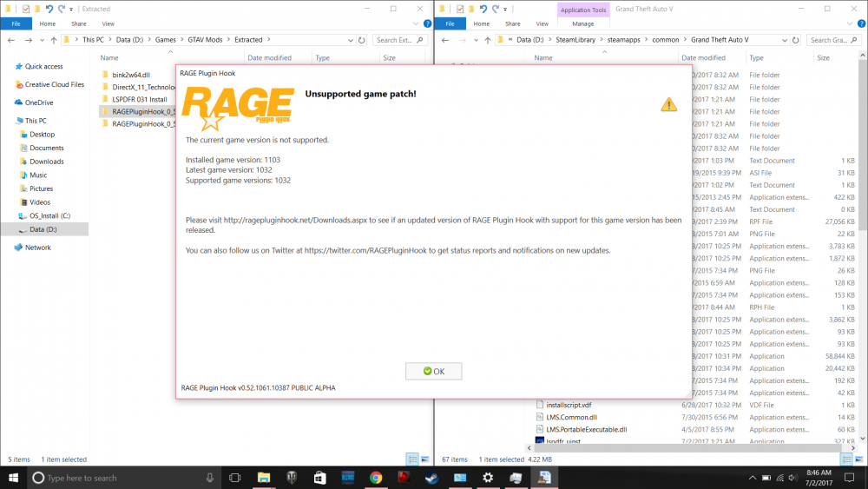Click the Search Grand Theft Auto V field
Screen dimensions: 868x489
(x=833, y=40)
